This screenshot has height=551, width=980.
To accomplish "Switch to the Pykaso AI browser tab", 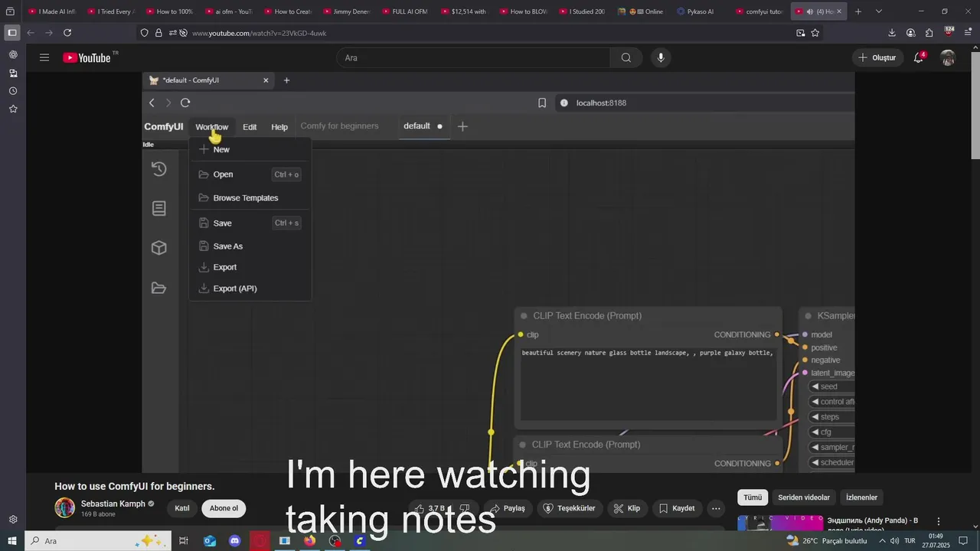I will coord(701,11).
